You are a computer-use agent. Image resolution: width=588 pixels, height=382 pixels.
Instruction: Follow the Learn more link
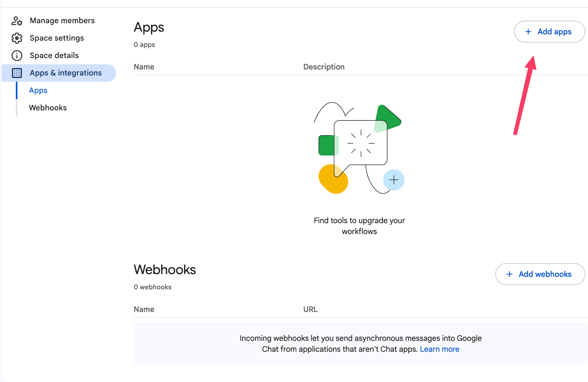[x=439, y=349]
